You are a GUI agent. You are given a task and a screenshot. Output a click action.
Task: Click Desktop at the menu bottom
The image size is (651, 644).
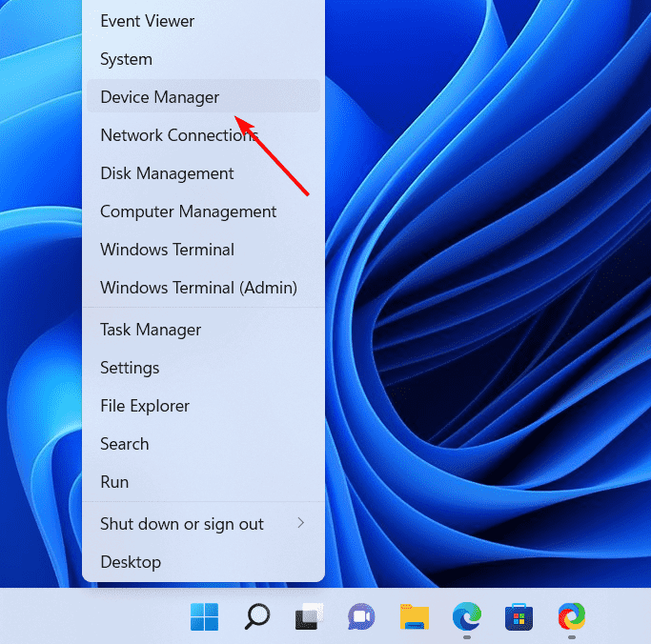click(203, 562)
